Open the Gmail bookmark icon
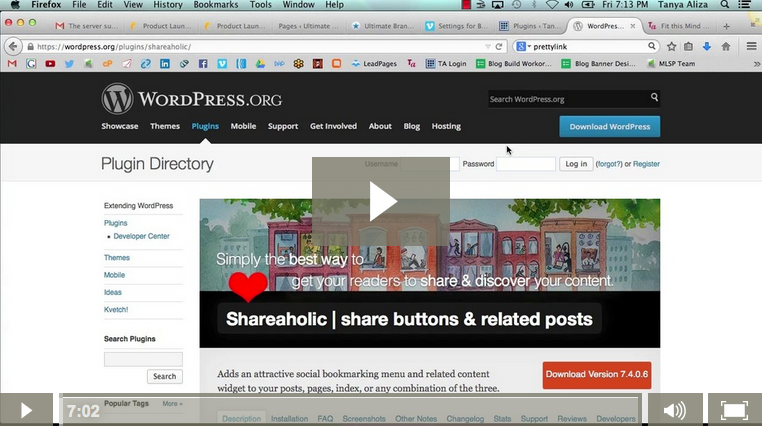Image resolution: width=764 pixels, height=426 pixels. [12, 63]
